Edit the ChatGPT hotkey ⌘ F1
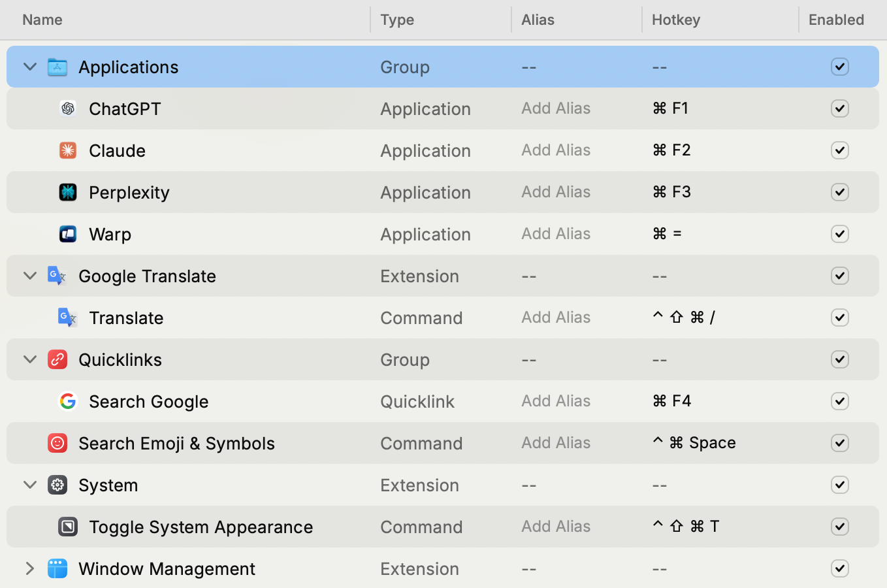Image resolution: width=887 pixels, height=588 pixels. (x=671, y=108)
